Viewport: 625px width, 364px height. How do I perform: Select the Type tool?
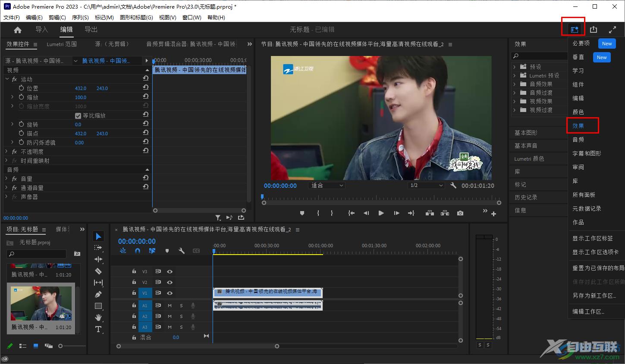(x=98, y=329)
